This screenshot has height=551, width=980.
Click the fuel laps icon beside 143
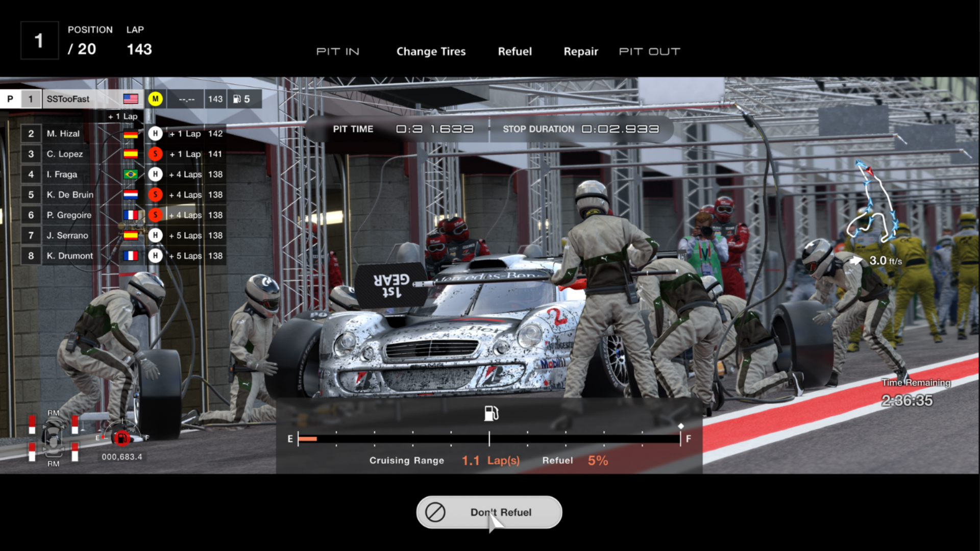(x=237, y=99)
